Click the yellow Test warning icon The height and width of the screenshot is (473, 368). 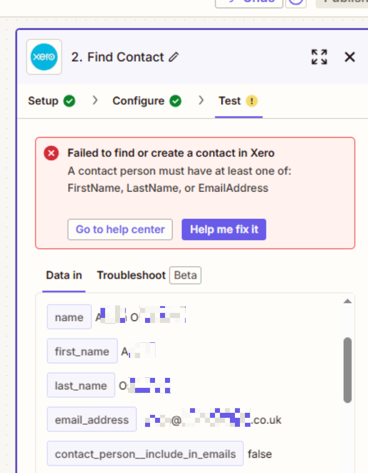point(252,101)
